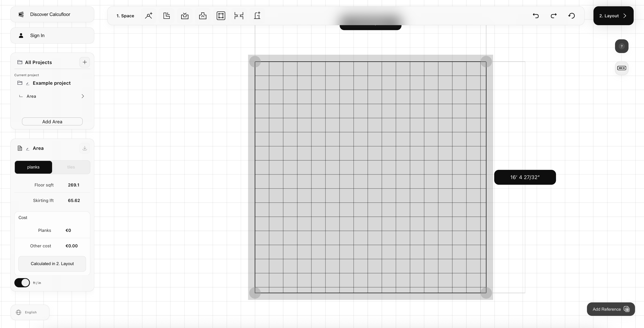The height and width of the screenshot is (328, 644).
Task: Select the add corner point tool
Action: coord(148,16)
